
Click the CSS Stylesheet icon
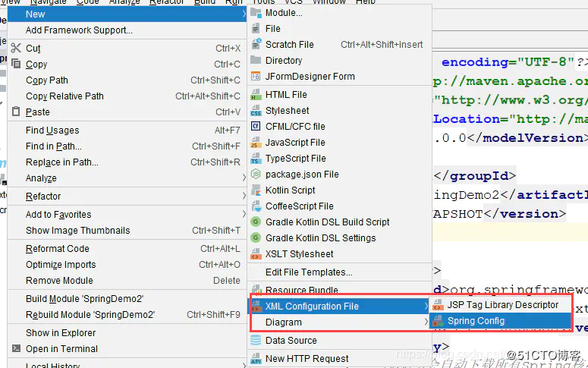(x=256, y=111)
